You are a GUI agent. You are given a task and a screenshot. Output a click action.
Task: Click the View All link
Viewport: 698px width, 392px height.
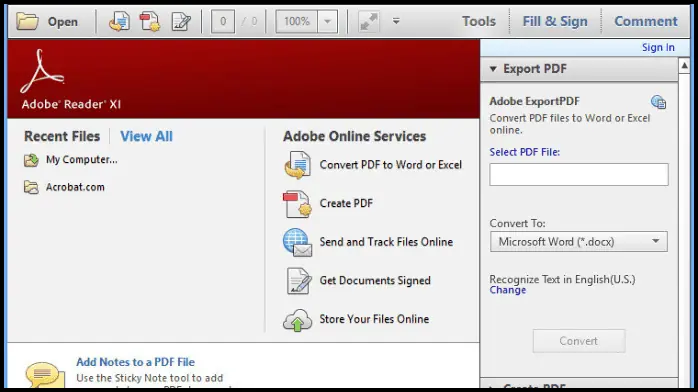[x=146, y=136]
